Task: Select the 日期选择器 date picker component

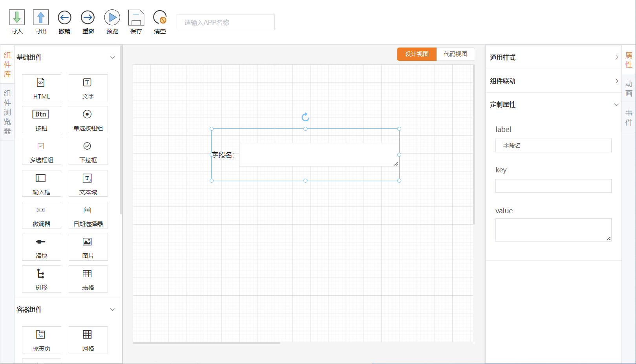Action: (88, 215)
